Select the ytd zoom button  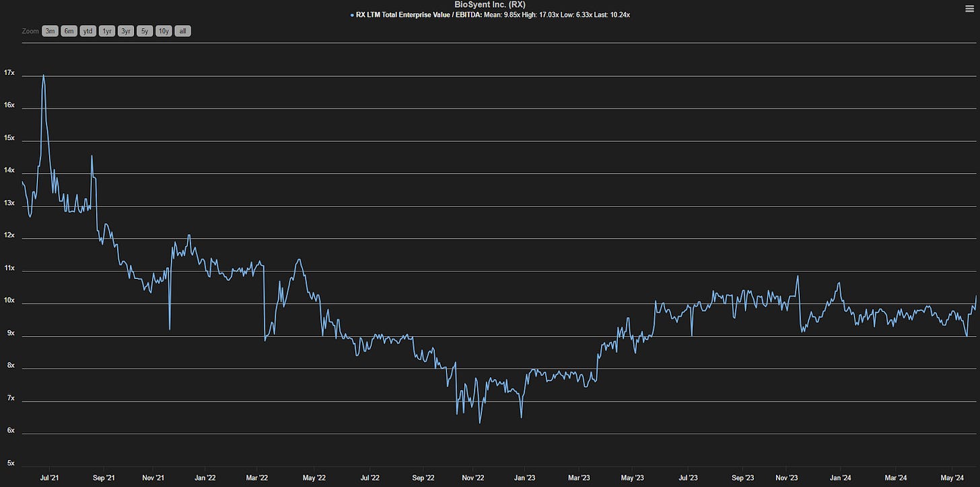(x=87, y=31)
